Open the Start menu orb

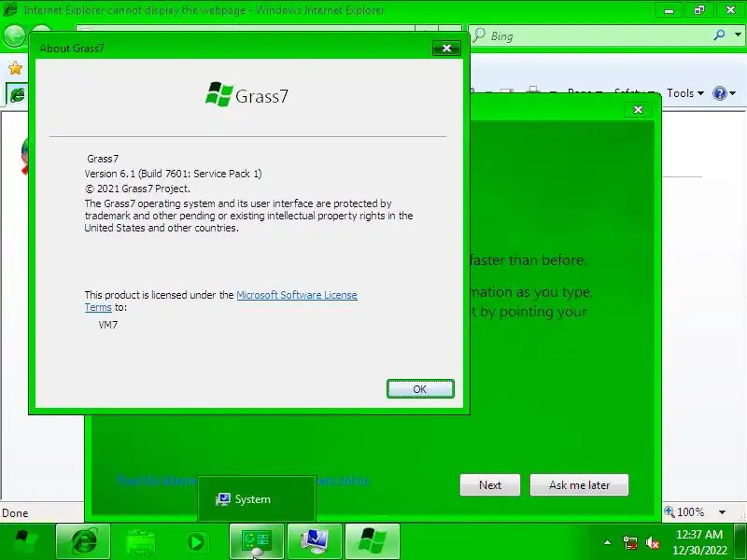[x=25, y=541]
